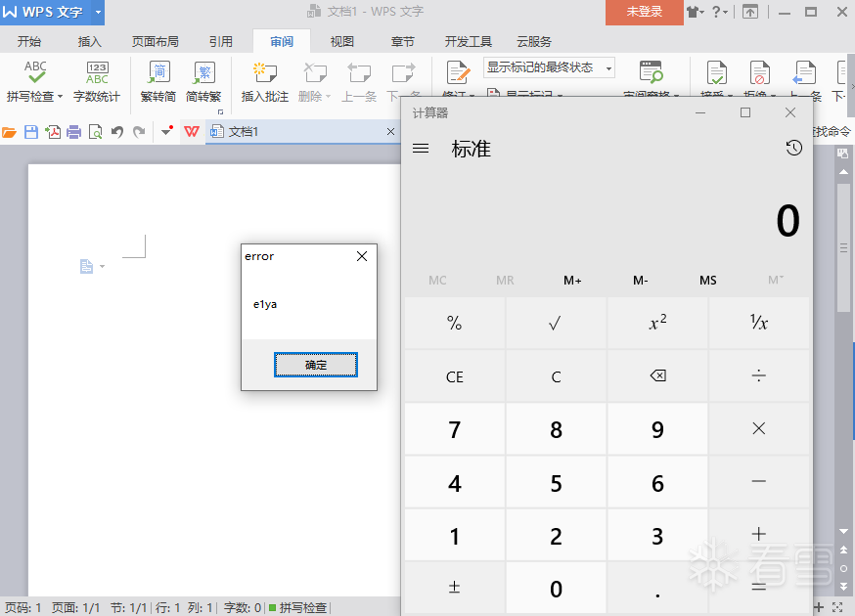Open the 开发工具 tab

point(468,41)
